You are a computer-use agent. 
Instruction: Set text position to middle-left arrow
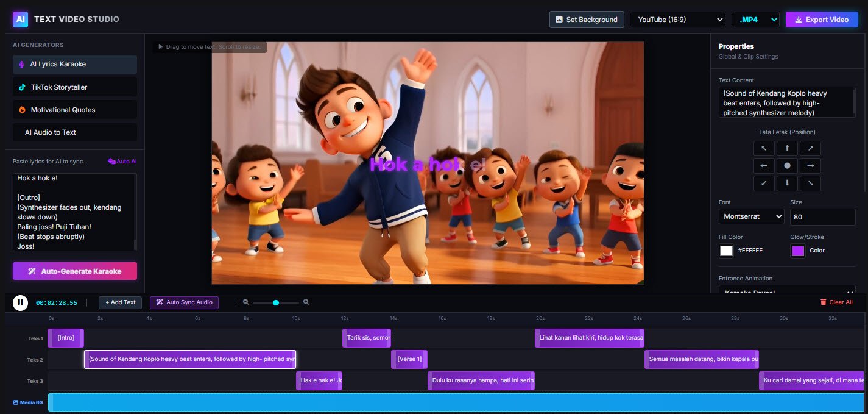tap(764, 166)
